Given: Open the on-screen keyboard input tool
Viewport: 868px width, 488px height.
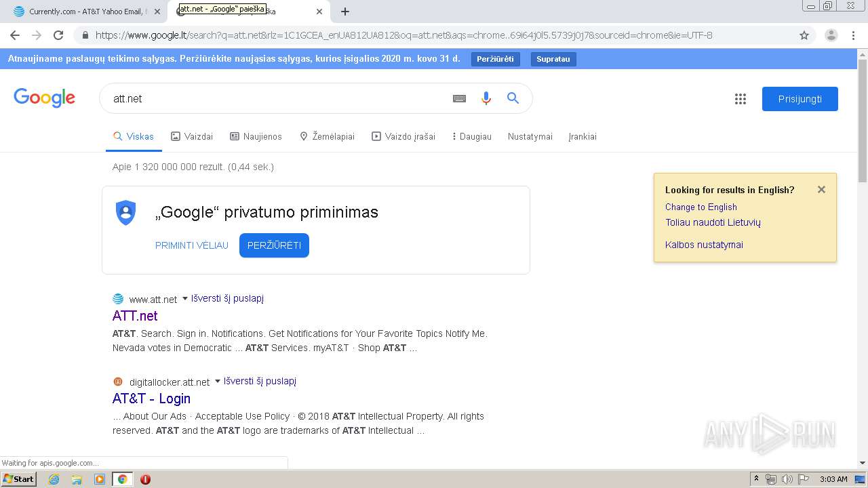Looking at the screenshot, I should (x=459, y=98).
